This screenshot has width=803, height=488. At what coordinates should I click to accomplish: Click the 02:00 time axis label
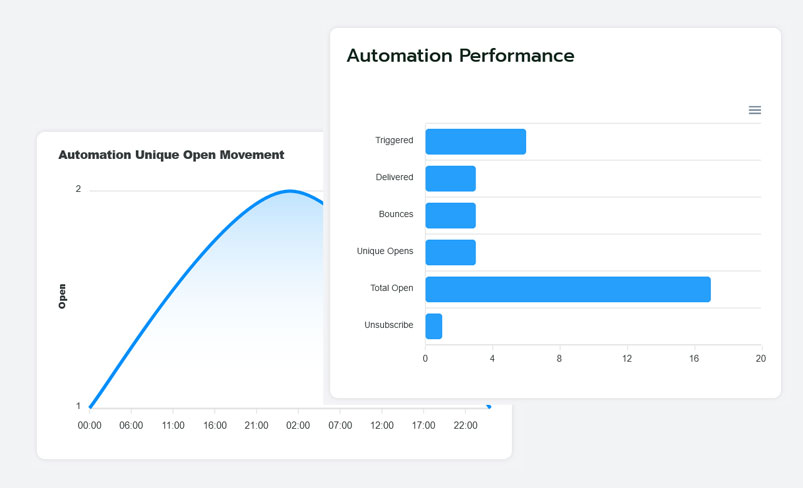(x=298, y=426)
